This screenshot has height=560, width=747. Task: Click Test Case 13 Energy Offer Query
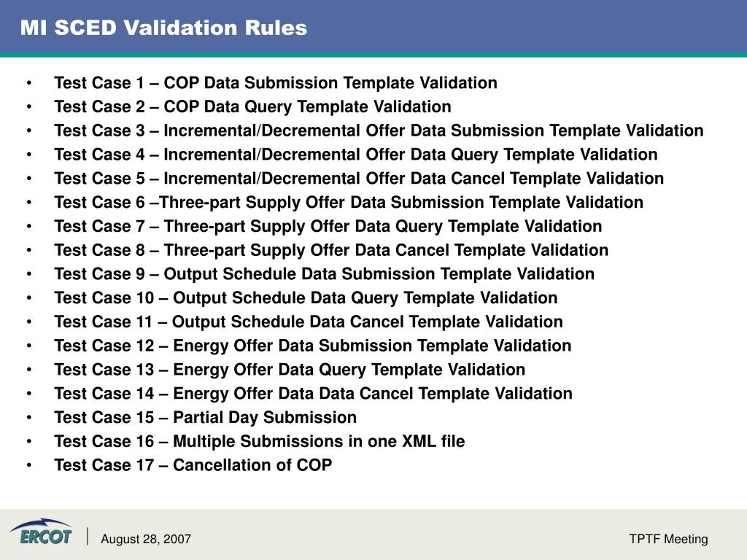(290, 370)
